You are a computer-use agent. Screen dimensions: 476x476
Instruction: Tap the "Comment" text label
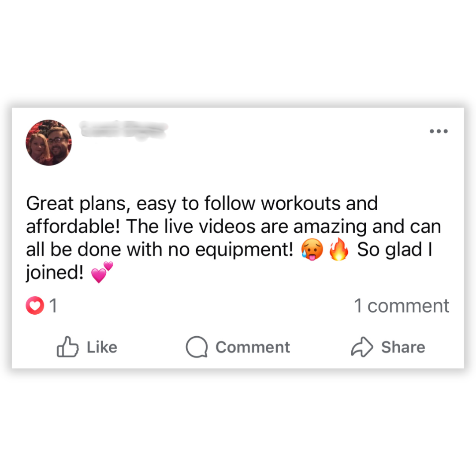tap(253, 347)
